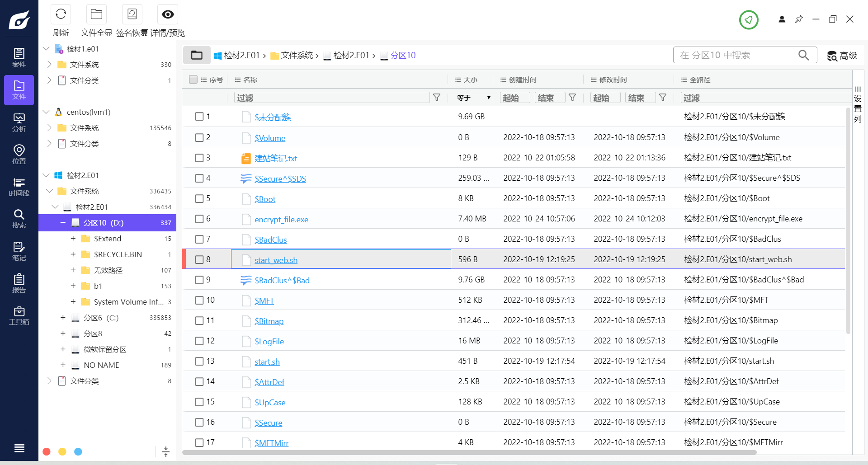Click the horizontal scrollbar at table bottom
The width and height of the screenshot is (868, 465).
click(x=470, y=452)
